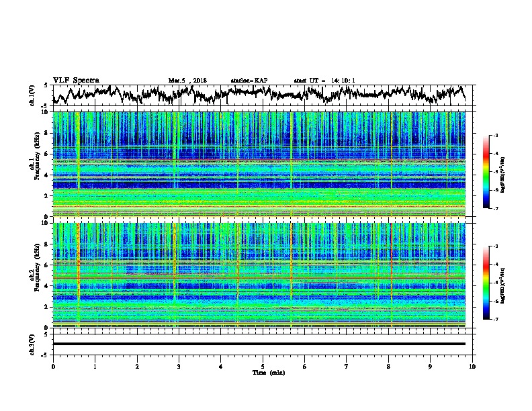
Task: Click the time axis tick label "3"
Action: (179, 367)
